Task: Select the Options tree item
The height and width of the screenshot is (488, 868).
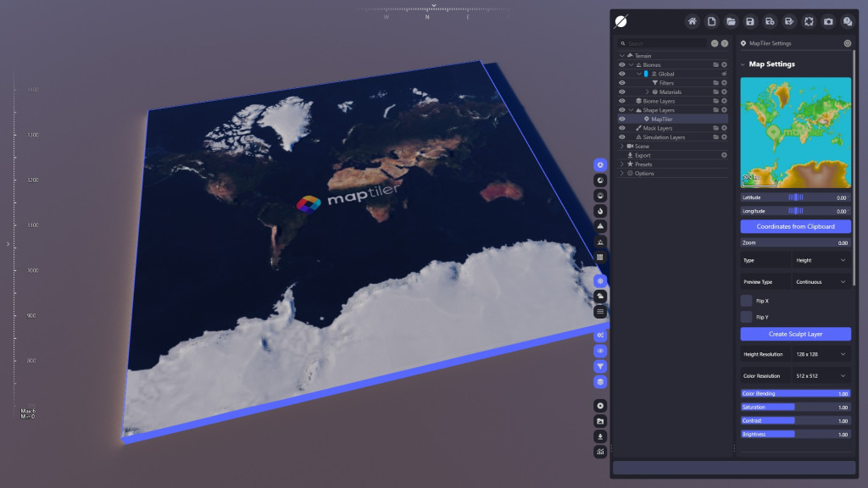Action: point(644,173)
